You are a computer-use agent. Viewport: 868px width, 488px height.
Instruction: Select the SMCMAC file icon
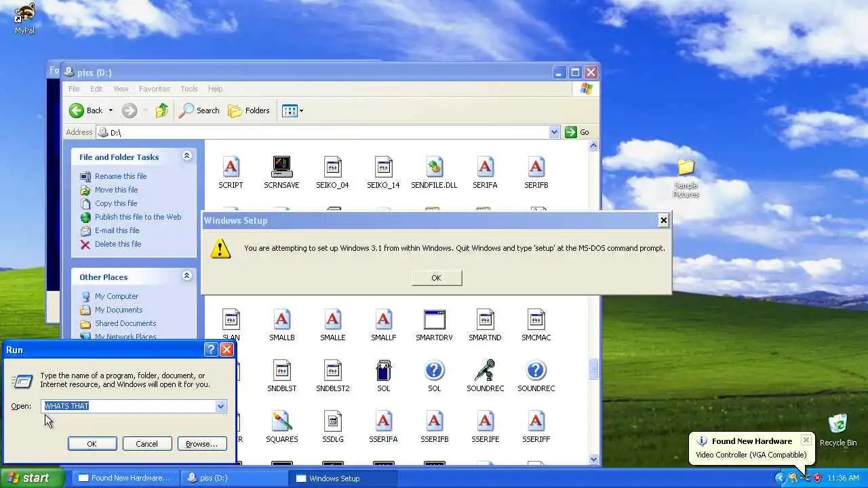(536, 319)
